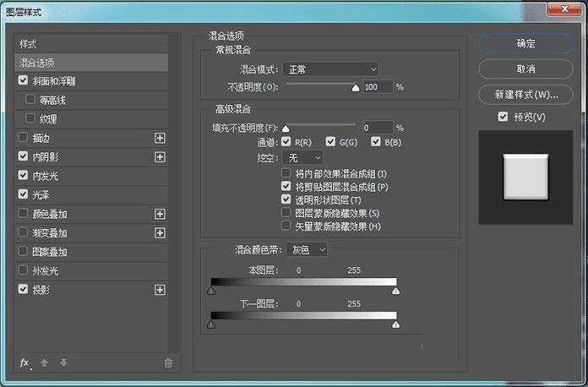The width and height of the screenshot is (588, 387).
Task: Click the 不透明度 slider handle
Action: (x=356, y=88)
